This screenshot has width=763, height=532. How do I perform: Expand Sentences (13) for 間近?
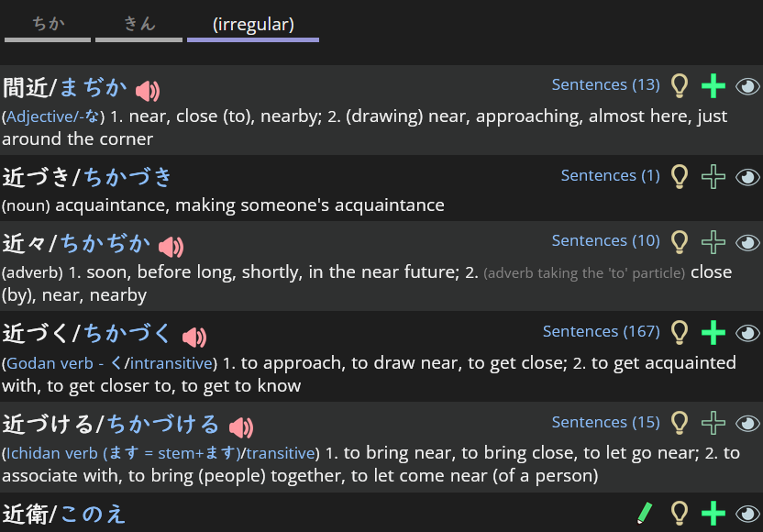tap(605, 84)
